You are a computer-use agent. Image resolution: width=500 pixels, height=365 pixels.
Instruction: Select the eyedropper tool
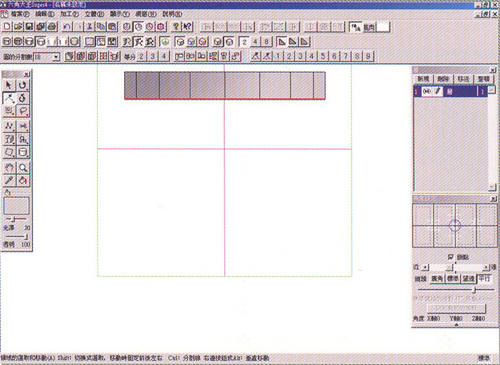coord(9,181)
